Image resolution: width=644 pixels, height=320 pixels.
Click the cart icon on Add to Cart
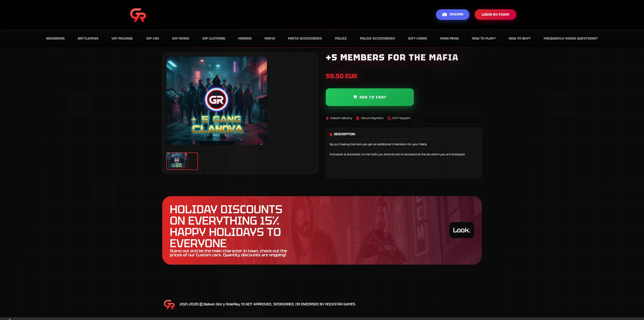pos(355,97)
